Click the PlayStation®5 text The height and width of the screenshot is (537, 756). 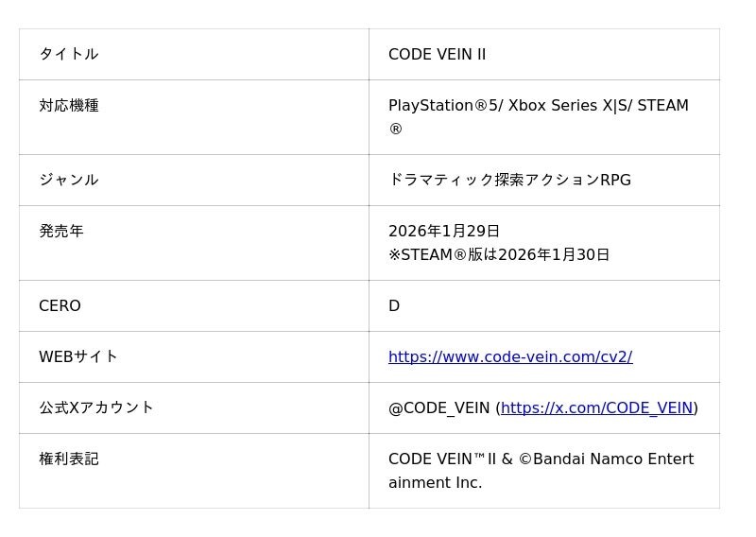[444, 105]
